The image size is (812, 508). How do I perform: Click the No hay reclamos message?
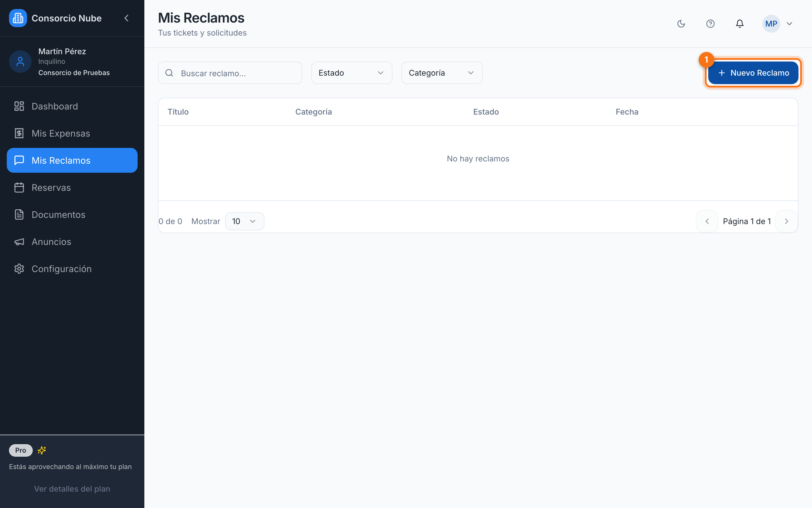[478, 159]
